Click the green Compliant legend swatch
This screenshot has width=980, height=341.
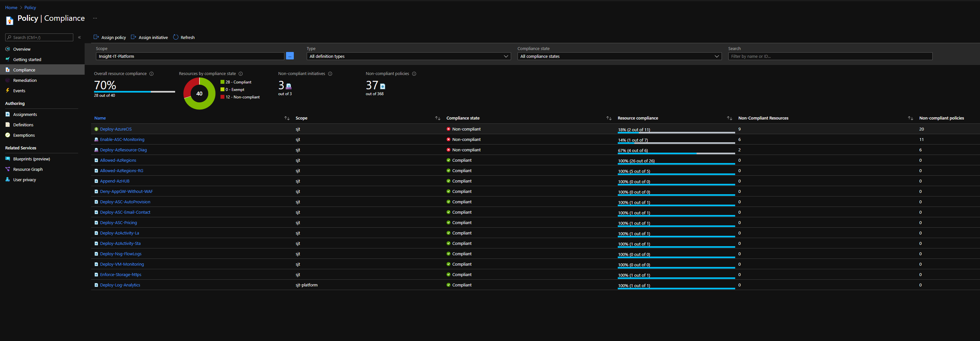pyautogui.click(x=222, y=82)
